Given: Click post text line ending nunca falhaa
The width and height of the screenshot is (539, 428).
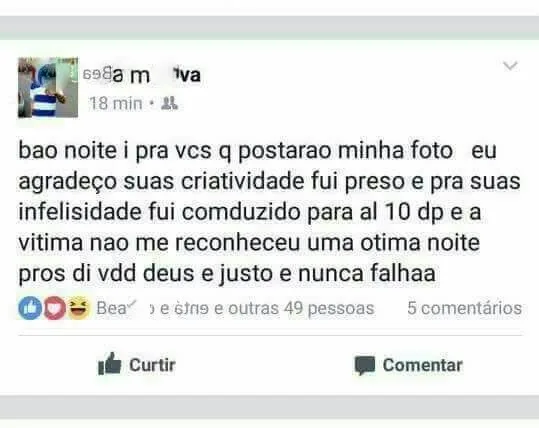Looking at the screenshot, I should tap(227, 274).
